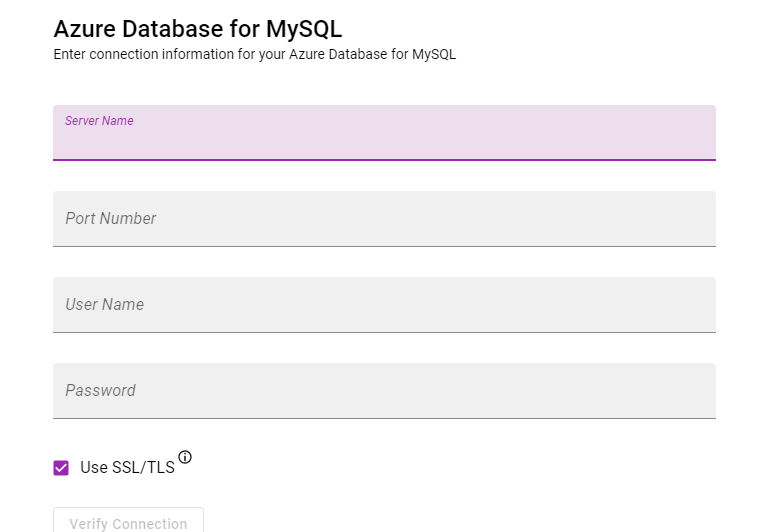Click the Password placeholder text
Screen dimensions: 768x532
point(100,390)
